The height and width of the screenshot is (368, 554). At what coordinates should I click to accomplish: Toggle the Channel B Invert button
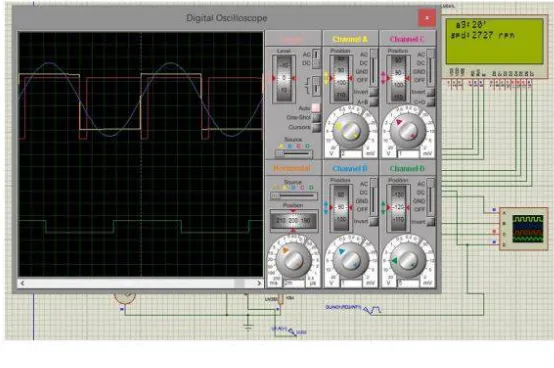click(x=373, y=221)
